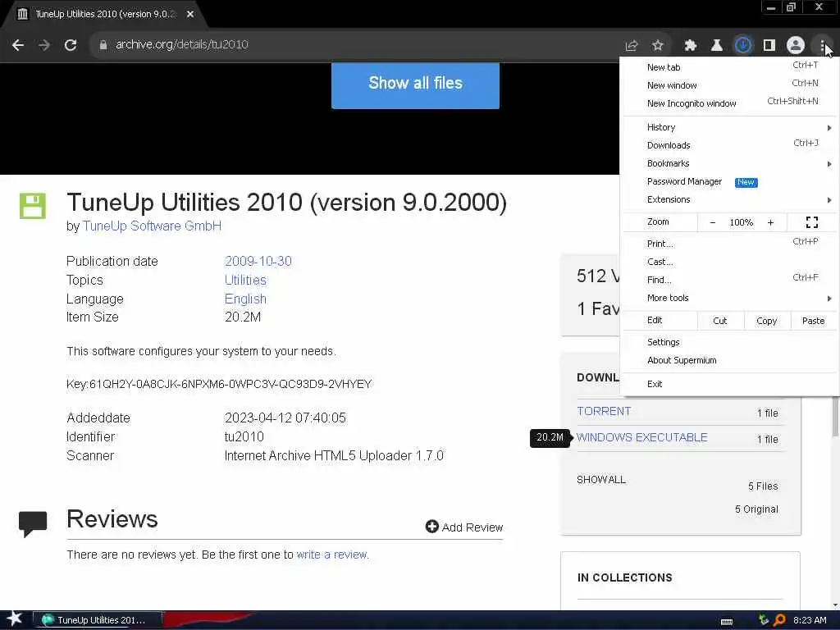Screen dimensions: 840x630
Task: Select the TuneUp Utilities taskbar window button
Action: [98, 620]
